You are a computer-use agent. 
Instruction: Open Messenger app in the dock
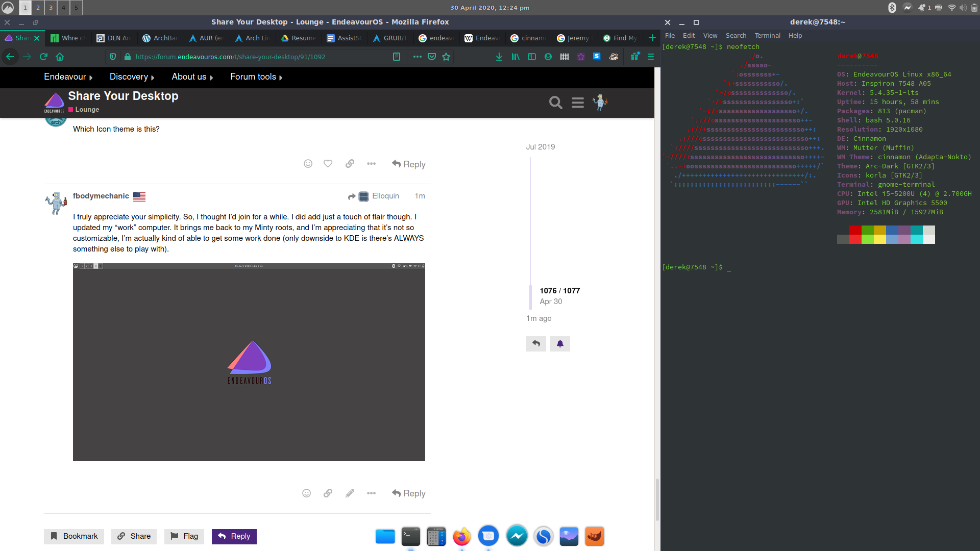click(x=517, y=536)
